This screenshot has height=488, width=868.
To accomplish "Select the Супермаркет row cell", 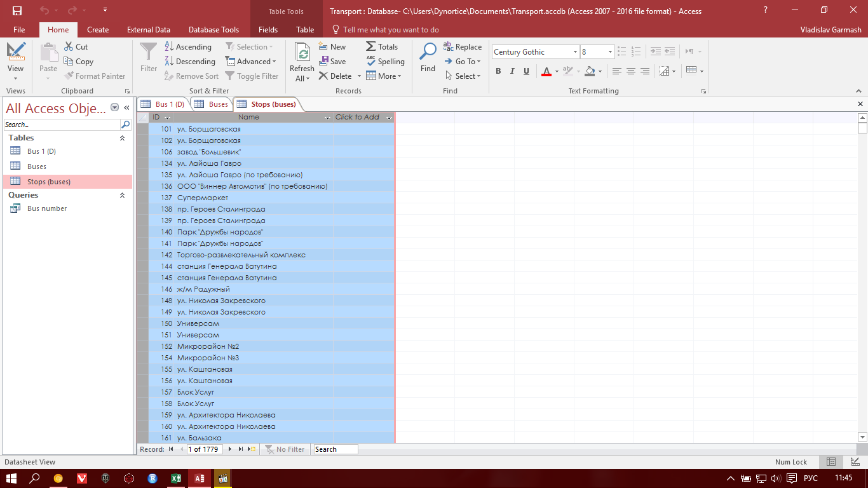I will click(x=254, y=198).
